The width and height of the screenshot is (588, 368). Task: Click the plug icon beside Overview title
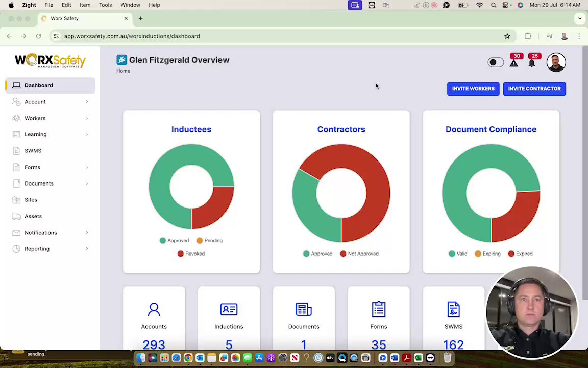coord(121,60)
